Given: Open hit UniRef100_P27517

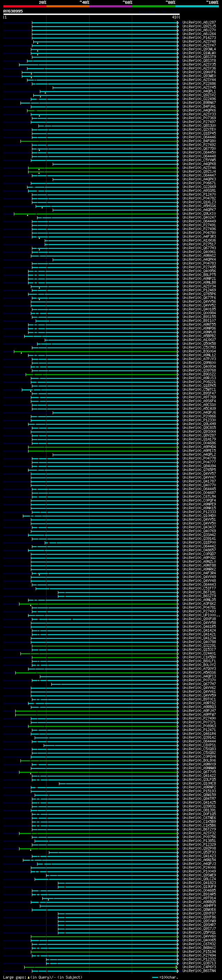Looking at the screenshot, I should click(x=199, y=244).
